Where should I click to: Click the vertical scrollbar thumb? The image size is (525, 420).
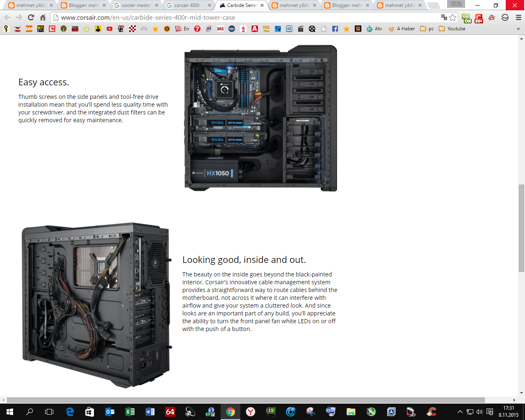pos(521,228)
